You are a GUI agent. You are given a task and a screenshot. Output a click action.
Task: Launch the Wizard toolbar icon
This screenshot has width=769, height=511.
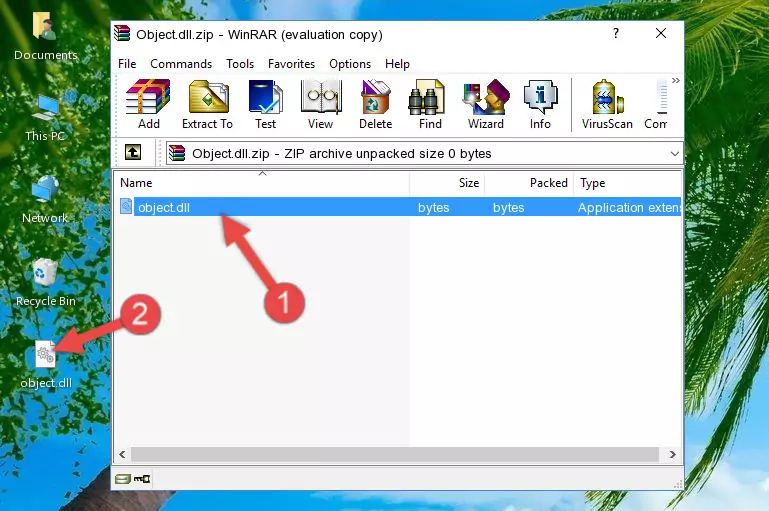[x=486, y=104]
